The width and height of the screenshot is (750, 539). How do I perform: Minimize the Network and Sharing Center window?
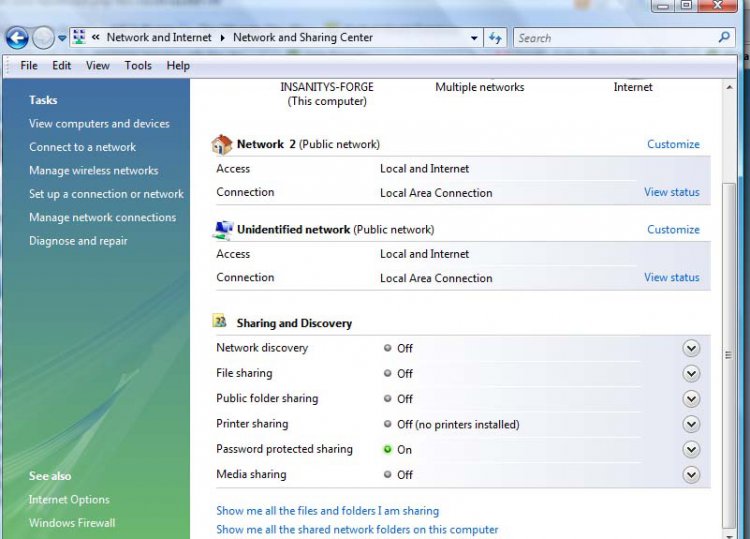pyautogui.click(x=663, y=6)
